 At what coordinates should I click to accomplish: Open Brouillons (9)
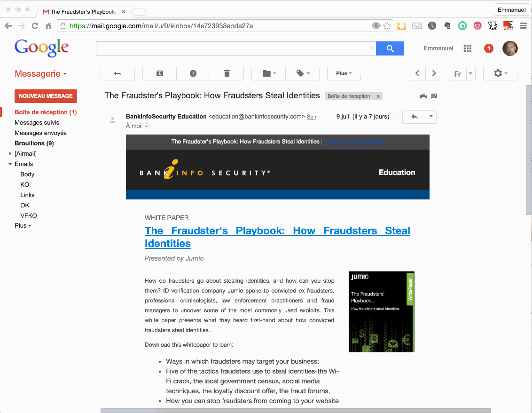(34, 143)
